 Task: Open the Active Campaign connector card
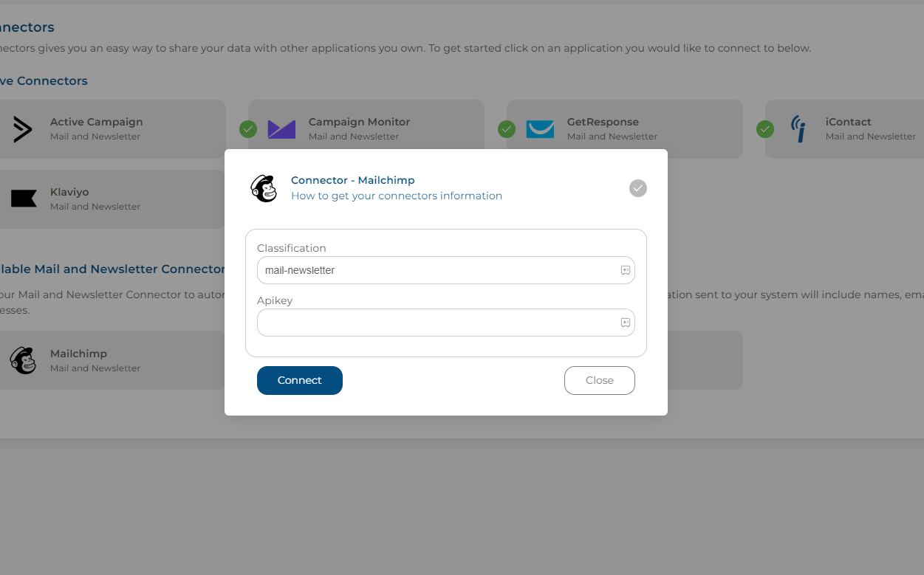pos(112,129)
